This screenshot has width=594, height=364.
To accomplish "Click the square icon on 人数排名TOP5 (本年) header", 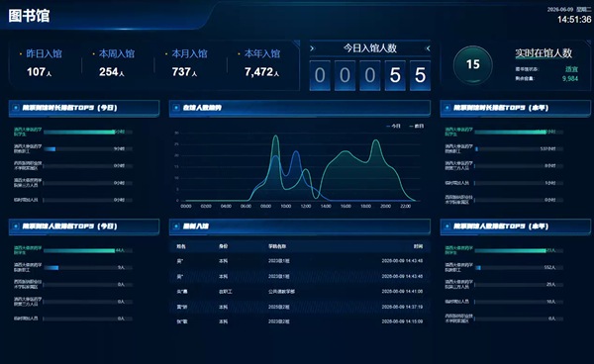I will pyautogui.click(x=447, y=227).
